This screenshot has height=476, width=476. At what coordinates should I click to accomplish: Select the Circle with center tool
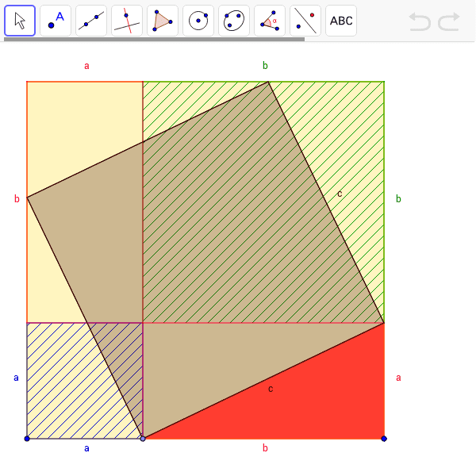click(x=198, y=21)
